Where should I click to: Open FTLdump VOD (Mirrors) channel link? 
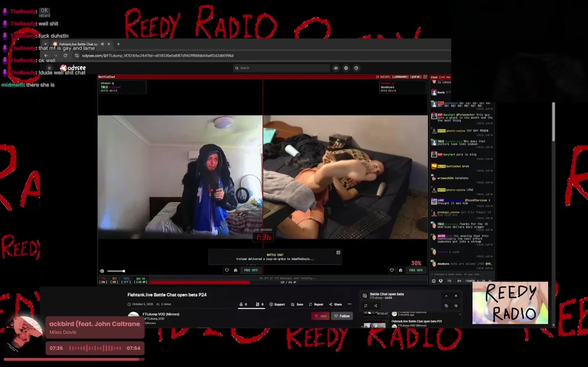(161, 314)
